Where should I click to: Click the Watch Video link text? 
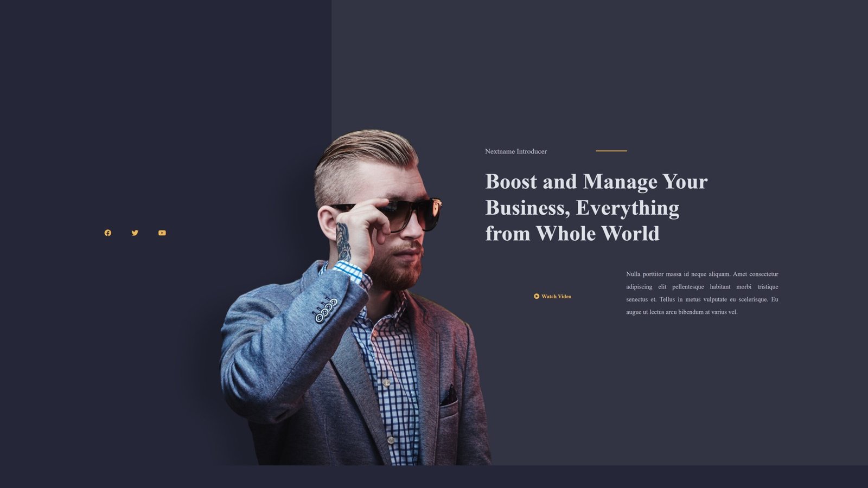(x=556, y=297)
